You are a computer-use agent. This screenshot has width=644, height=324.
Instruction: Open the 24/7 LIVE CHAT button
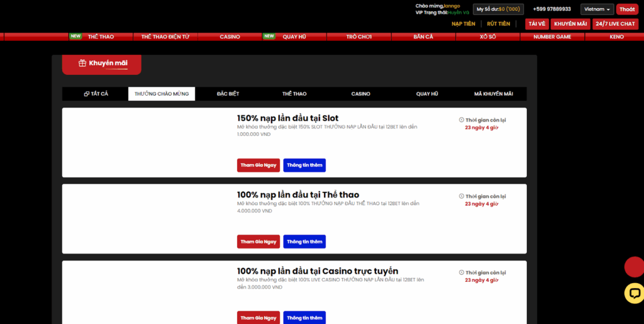point(615,24)
